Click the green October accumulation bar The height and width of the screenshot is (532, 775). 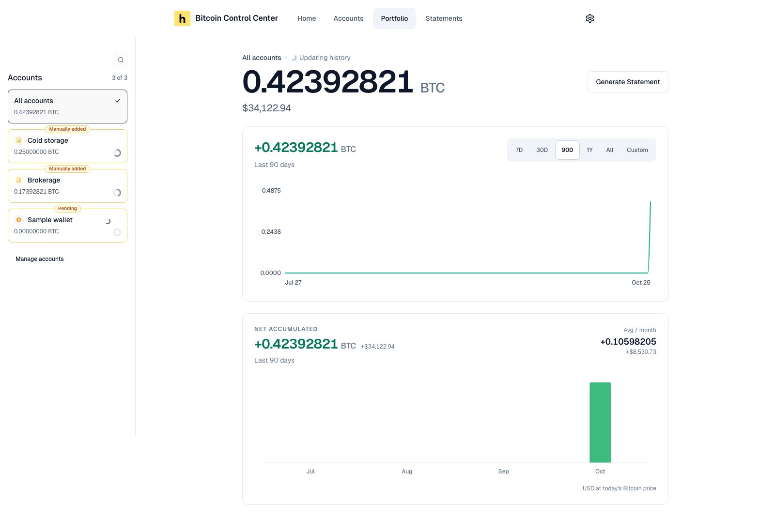point(600,423)
